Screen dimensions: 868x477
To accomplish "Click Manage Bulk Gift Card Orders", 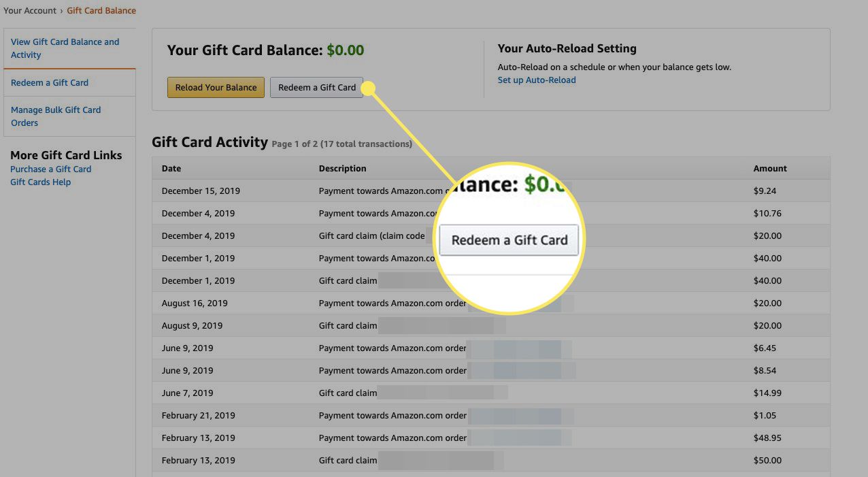I will (55, 116).
